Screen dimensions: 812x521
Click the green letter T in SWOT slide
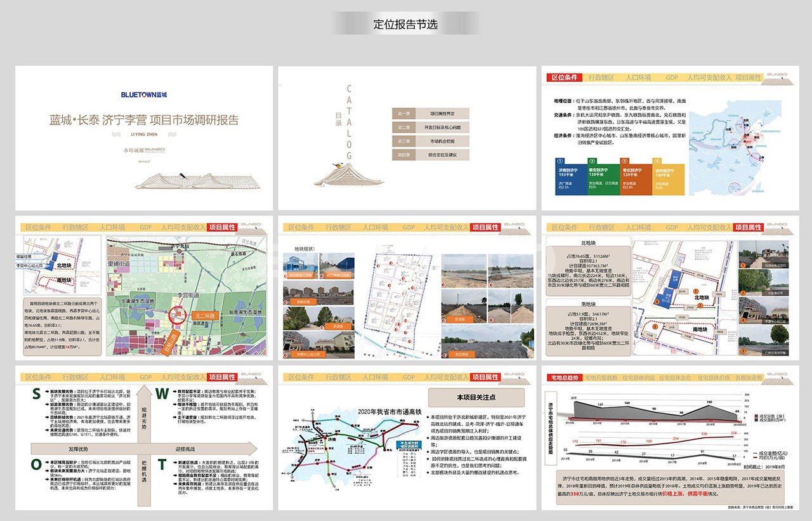click(162, 465)
